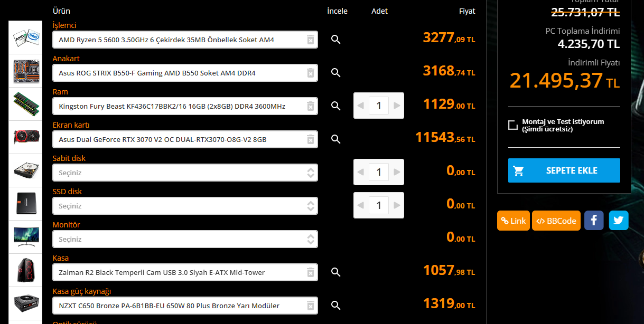The height and width of the screenshot is (324, 644).
Task: Click the 11543,56 TL graphics card price
Action: (445, 137)
